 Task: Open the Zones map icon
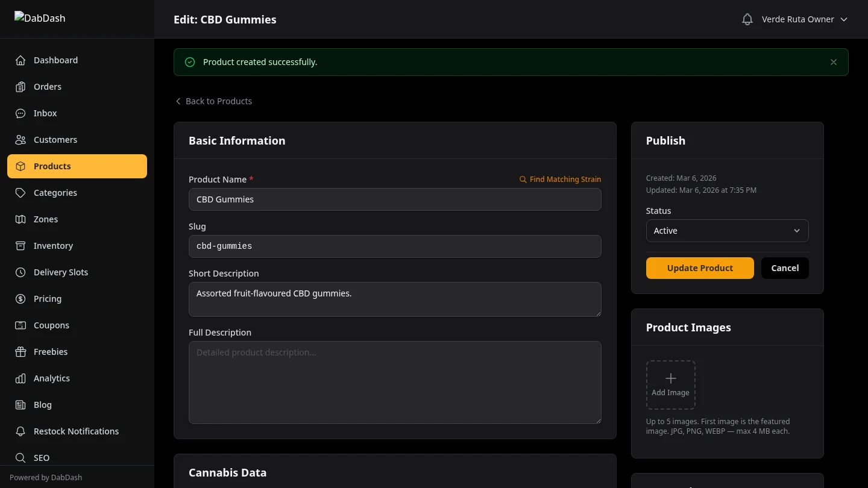click(x=20, y=219)
